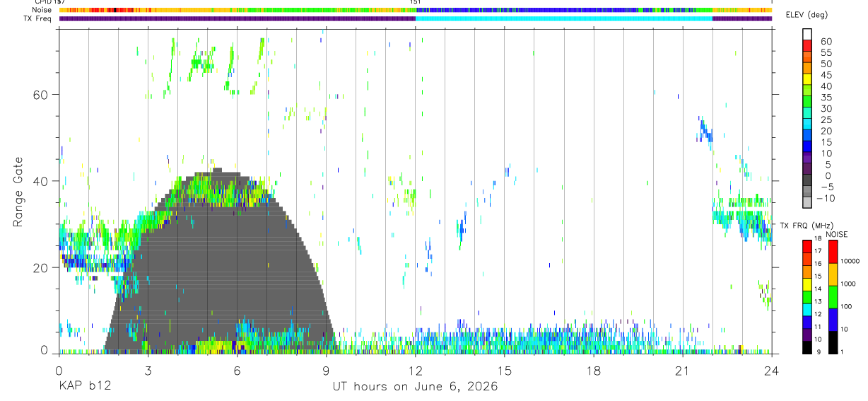Image resolution: width=868 pixels, height=401 pixels.
Task: Pick the yellow segment of the ELEV colorbar
Action: 807,80
